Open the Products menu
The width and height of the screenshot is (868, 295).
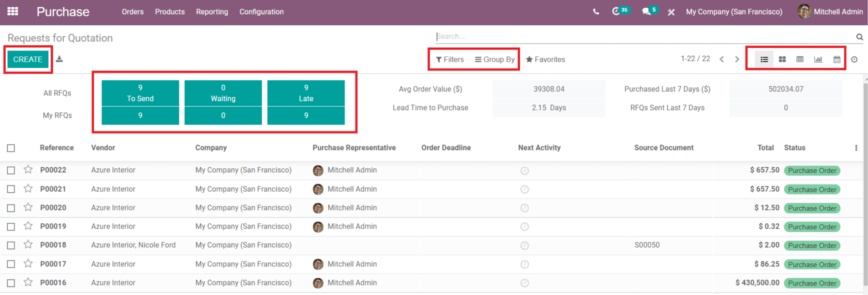tap(170, 12)
